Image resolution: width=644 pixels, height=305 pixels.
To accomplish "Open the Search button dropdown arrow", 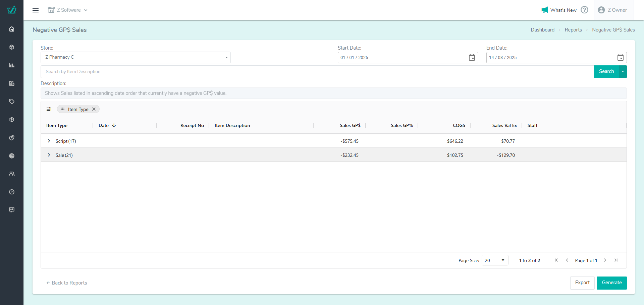I will coord(623,72).
